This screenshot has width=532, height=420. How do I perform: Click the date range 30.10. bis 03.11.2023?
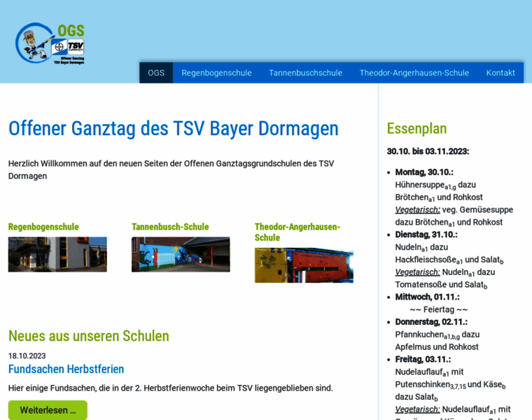pos(428,151)
